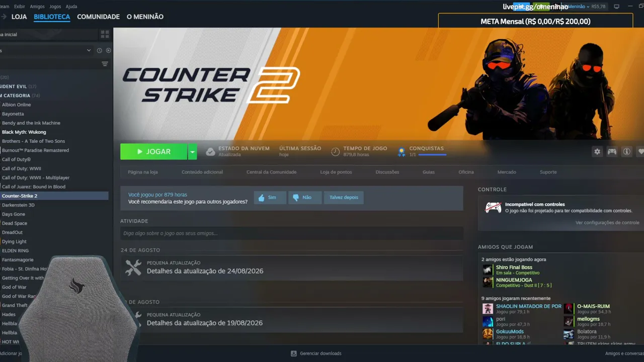644x362 pixels.
Task: Open the Oficina link
Action: [x=466, y=172]
